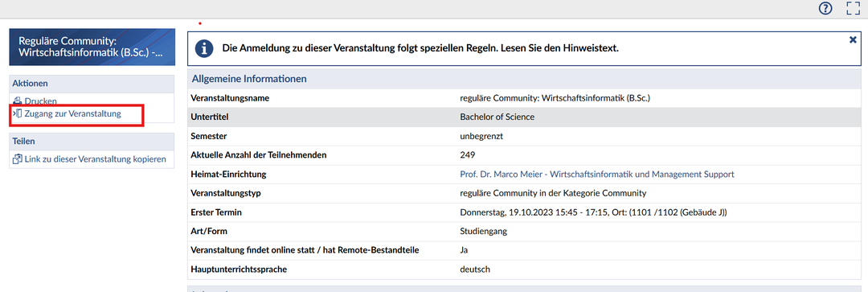This screenshot has height=292, width=868.
Task: Select the 'Bachelor of Science' value
Action: [497, 117]
